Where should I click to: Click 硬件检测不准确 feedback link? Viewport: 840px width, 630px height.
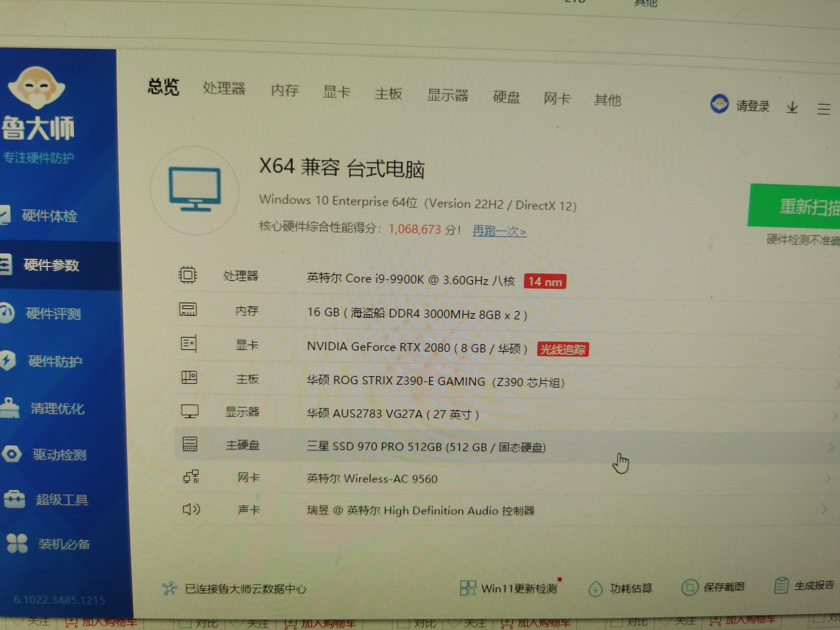click(803, 240)
